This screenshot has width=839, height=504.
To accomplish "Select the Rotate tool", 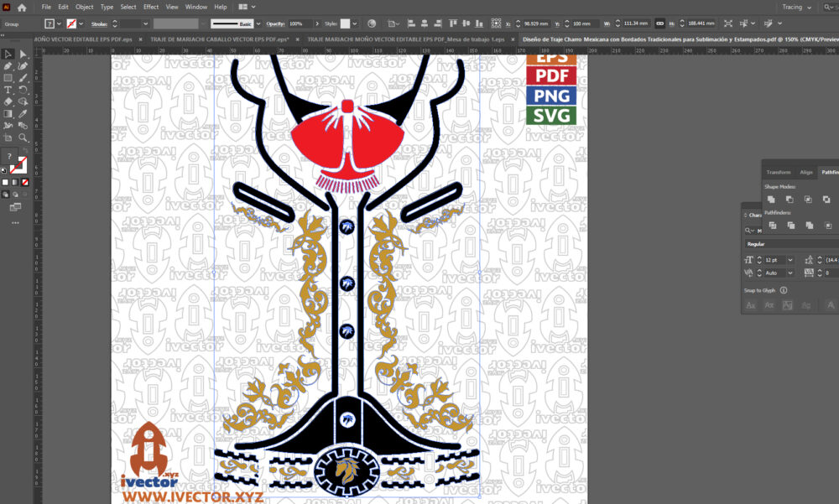I will click(23, 90).
